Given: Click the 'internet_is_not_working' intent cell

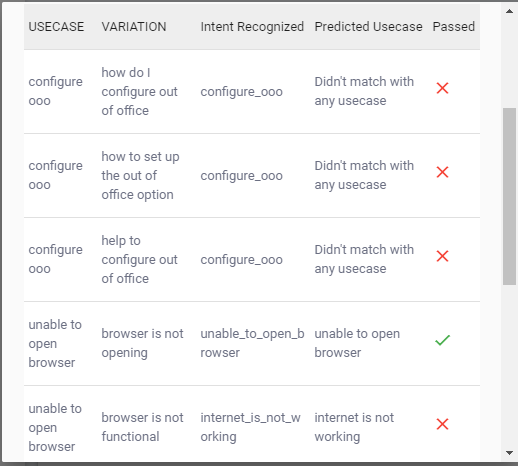Looking at the screenshot, I should pos(250,427).
